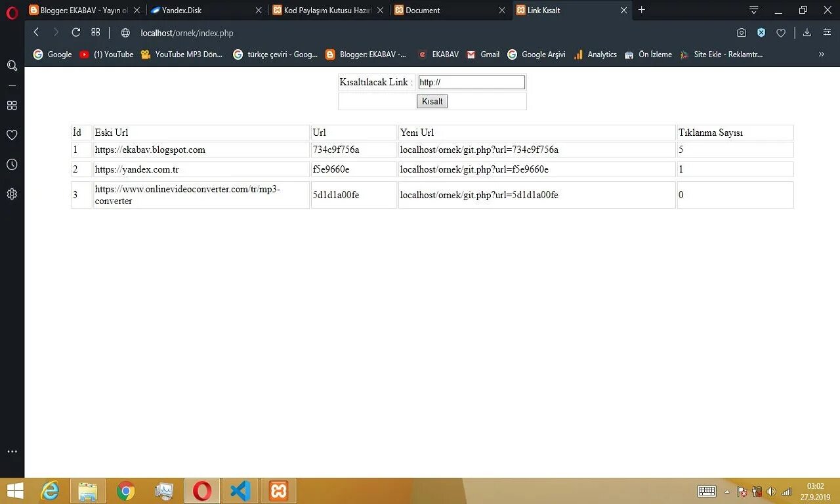Open the downloads icon in the toolbar
Image resolution: width=840 pixels, height=504 pixels.
click(x=807, y=33)
